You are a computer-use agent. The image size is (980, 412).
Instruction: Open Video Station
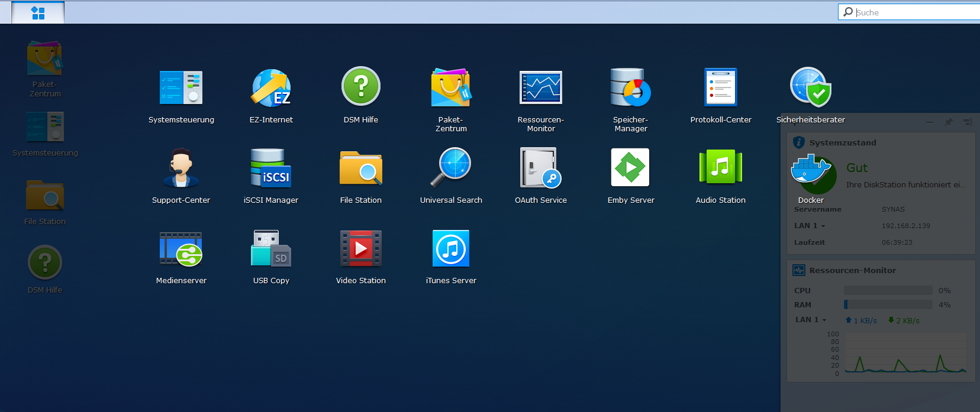361,248
